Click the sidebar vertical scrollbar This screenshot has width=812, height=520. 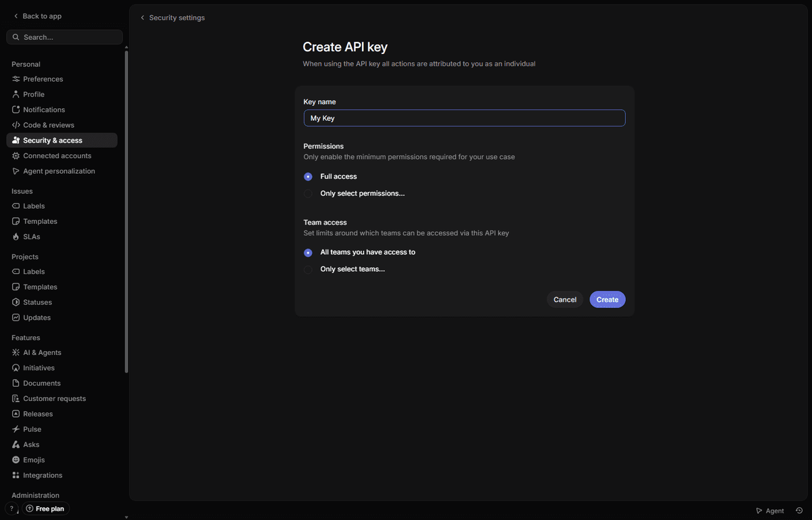(x=127, y=211)
